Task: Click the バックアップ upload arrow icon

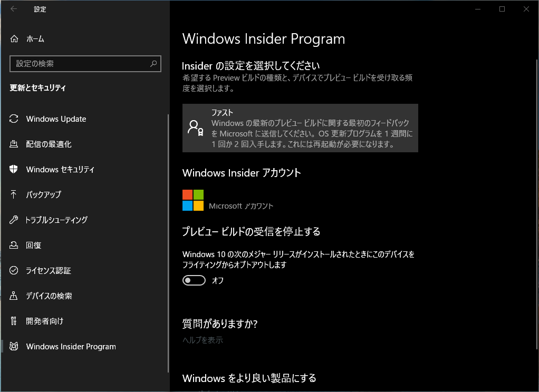Action: point(14,195)
